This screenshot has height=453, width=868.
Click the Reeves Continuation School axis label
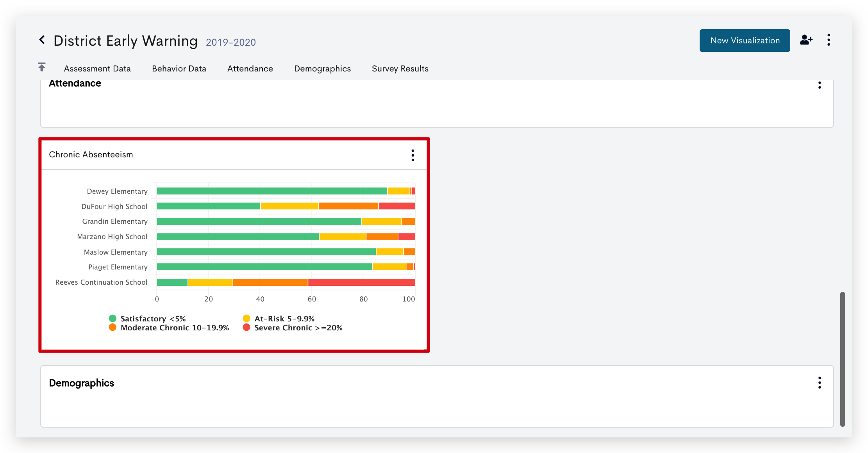102,282
